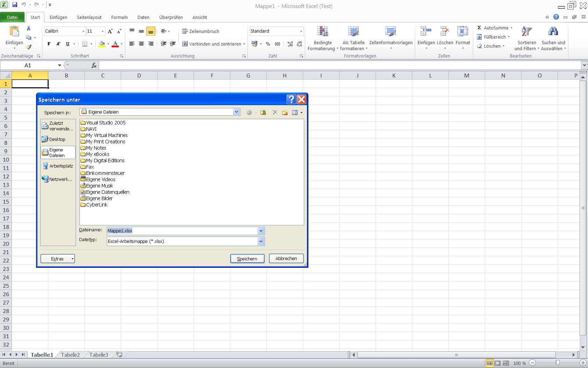
Task: Click the decrease indent icon
Action: (163, 44)
